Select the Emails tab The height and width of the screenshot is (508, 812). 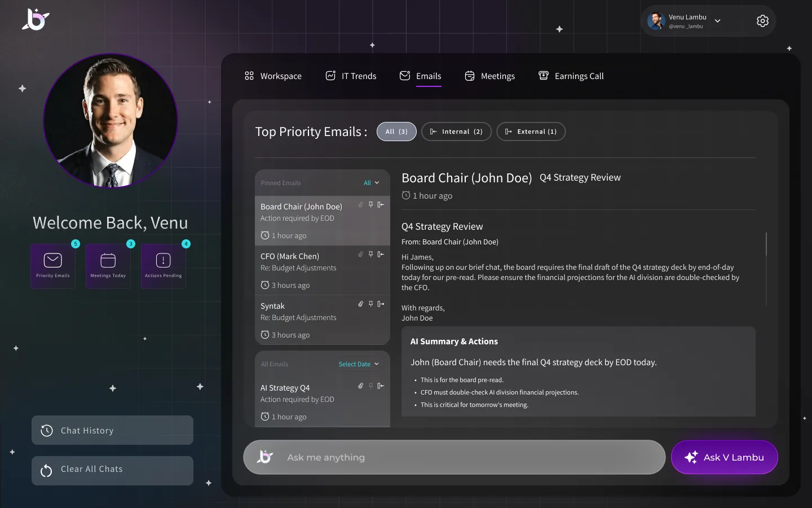click(x=421, y=76)
